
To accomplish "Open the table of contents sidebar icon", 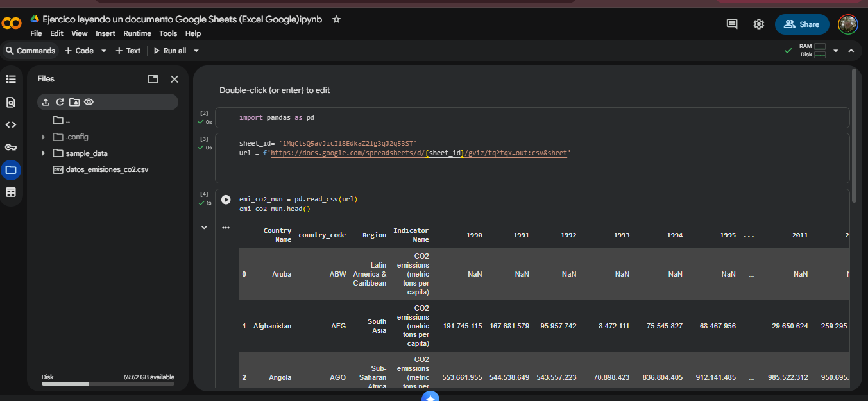I will [x=11, y=79].
